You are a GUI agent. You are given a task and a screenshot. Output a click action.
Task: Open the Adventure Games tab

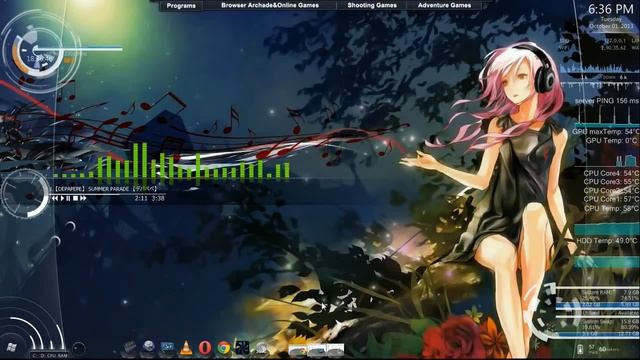click(444, 6)
